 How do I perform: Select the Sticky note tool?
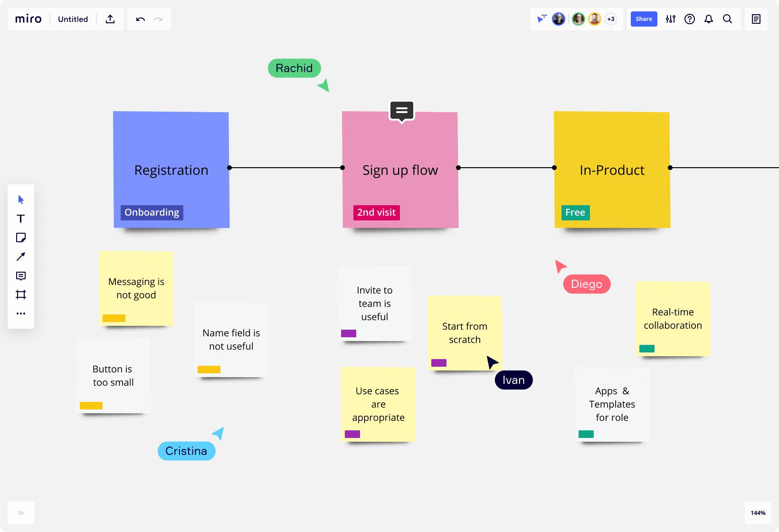click(21, 237)
